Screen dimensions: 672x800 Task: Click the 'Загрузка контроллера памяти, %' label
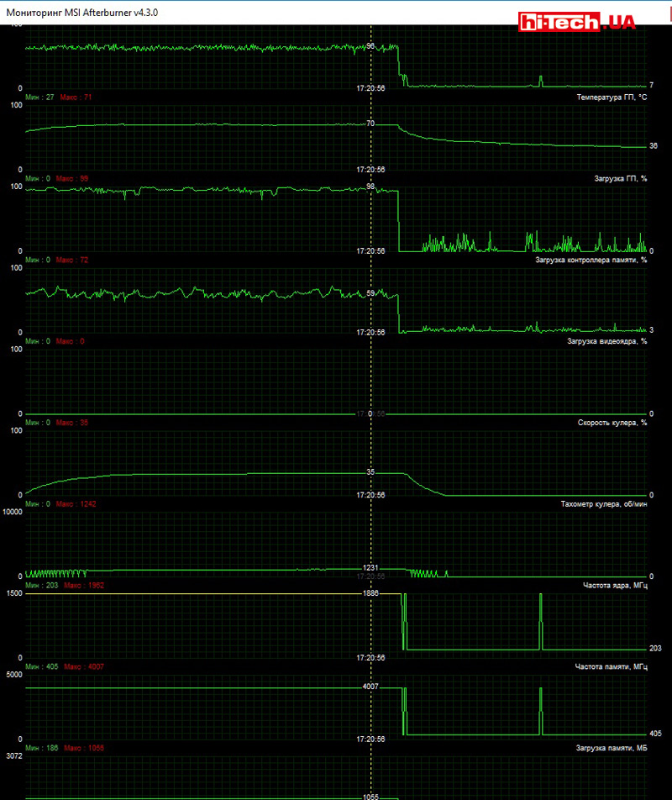click(x=591, y=261)
